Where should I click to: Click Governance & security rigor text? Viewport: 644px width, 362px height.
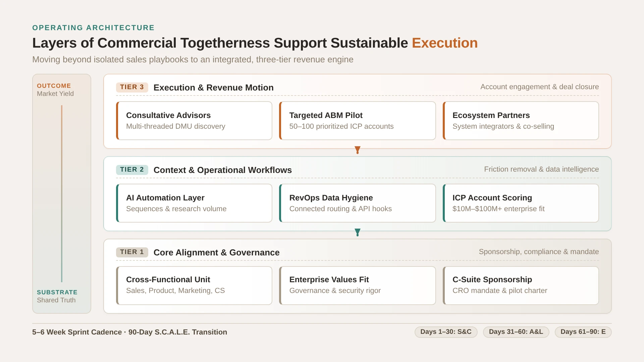335,291
